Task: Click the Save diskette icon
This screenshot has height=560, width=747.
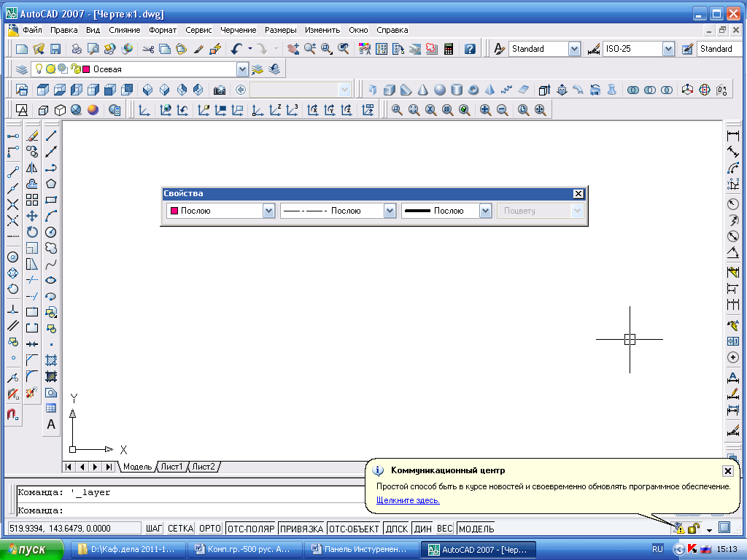Action: (55, 49)
